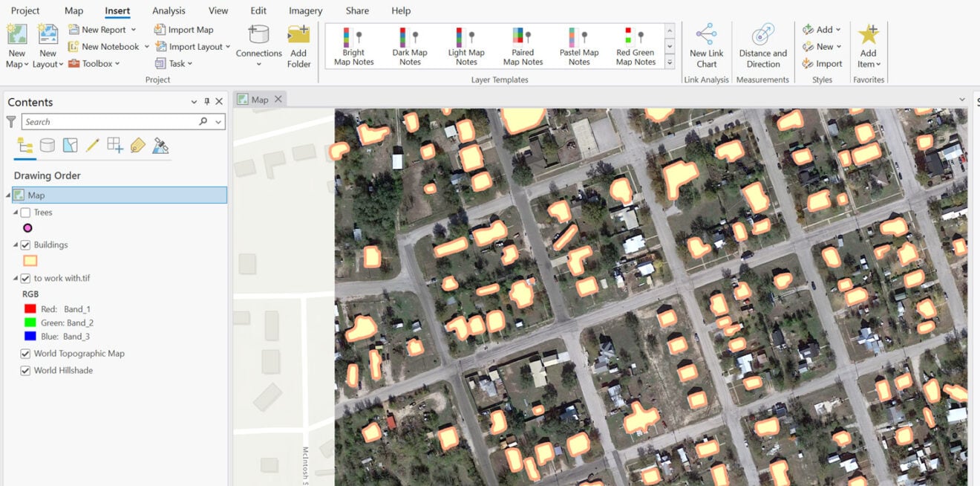Uncheck the World Hillshade layer
Image resolution: width=980 pixels, height=486 pixels.
pyautogui.click(x=25, y=370)
